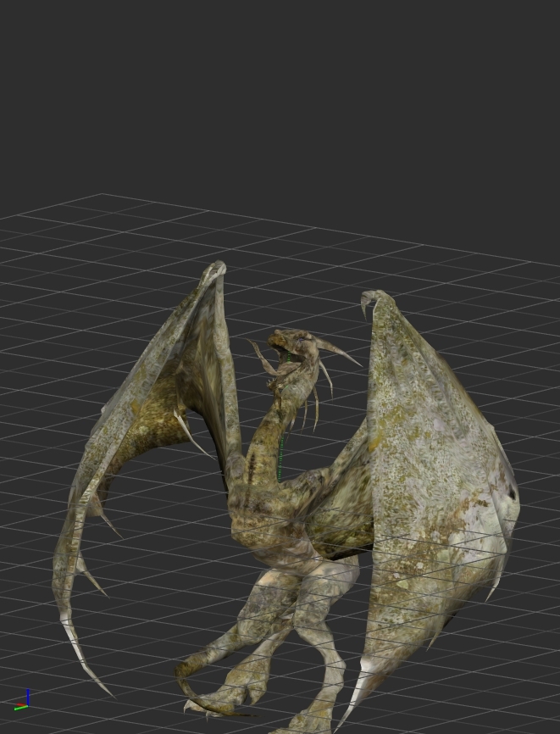Select the top claw tip of left wing

point(219,267)
